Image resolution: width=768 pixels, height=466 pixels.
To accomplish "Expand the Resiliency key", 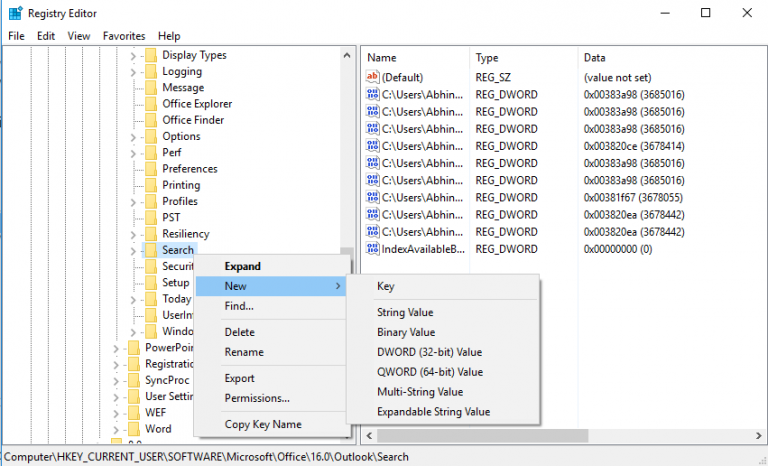I will (133, 234).
